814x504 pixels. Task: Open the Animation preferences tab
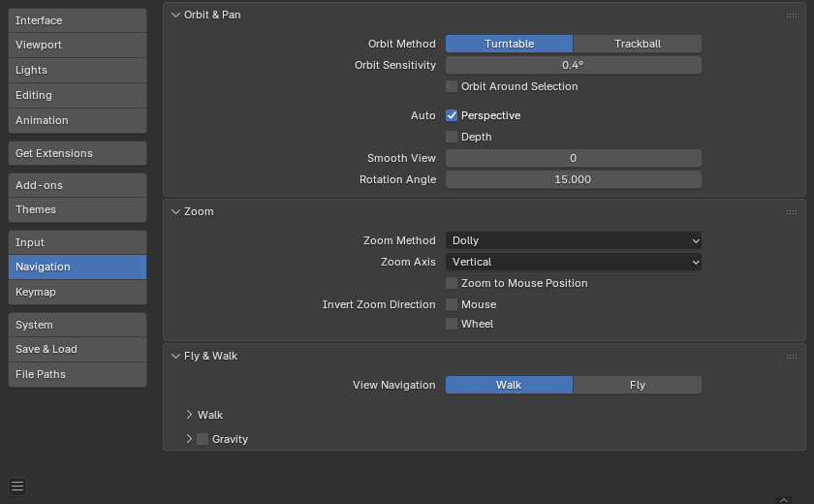coord(78,120)
